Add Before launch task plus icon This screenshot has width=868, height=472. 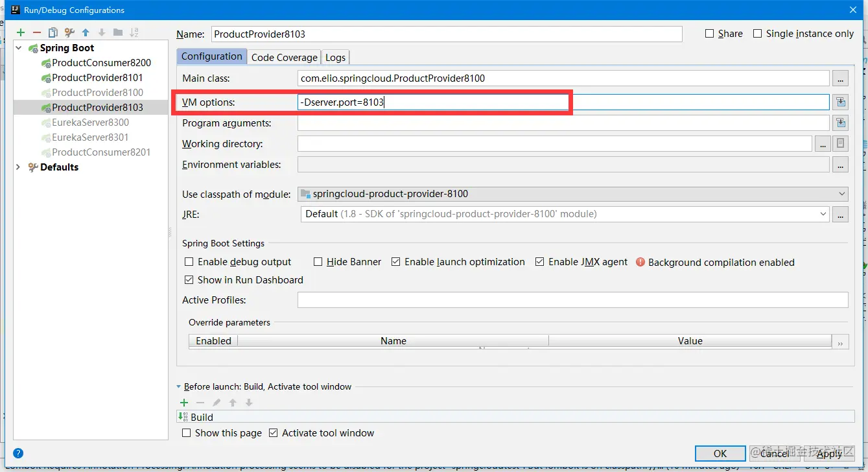(184, 403)
